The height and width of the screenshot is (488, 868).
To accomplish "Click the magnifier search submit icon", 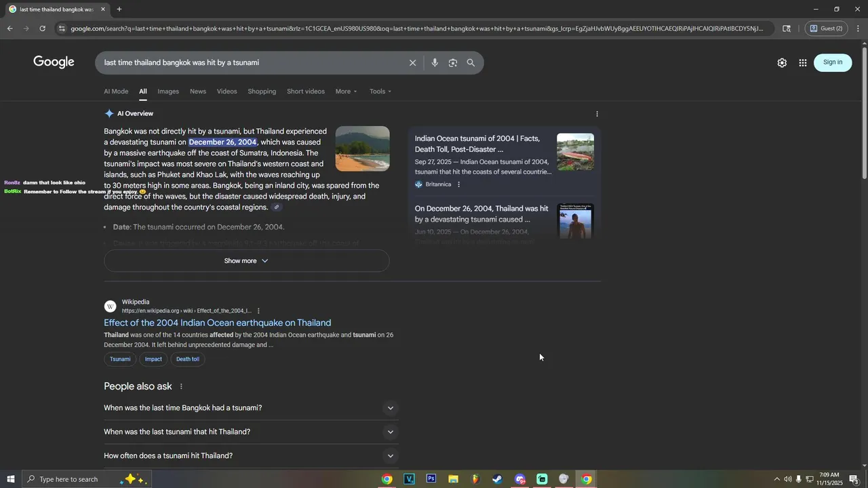I will click(x=471, y=63).
